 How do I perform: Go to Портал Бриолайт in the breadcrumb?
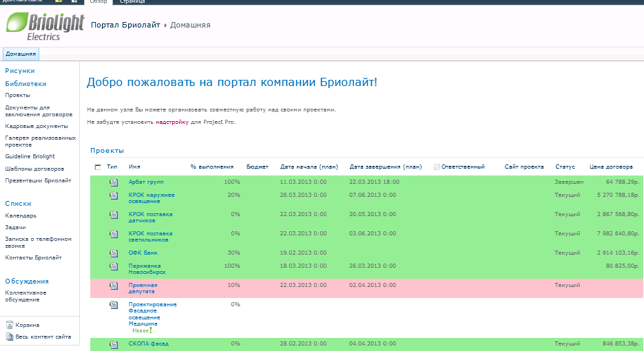(125, 25)
